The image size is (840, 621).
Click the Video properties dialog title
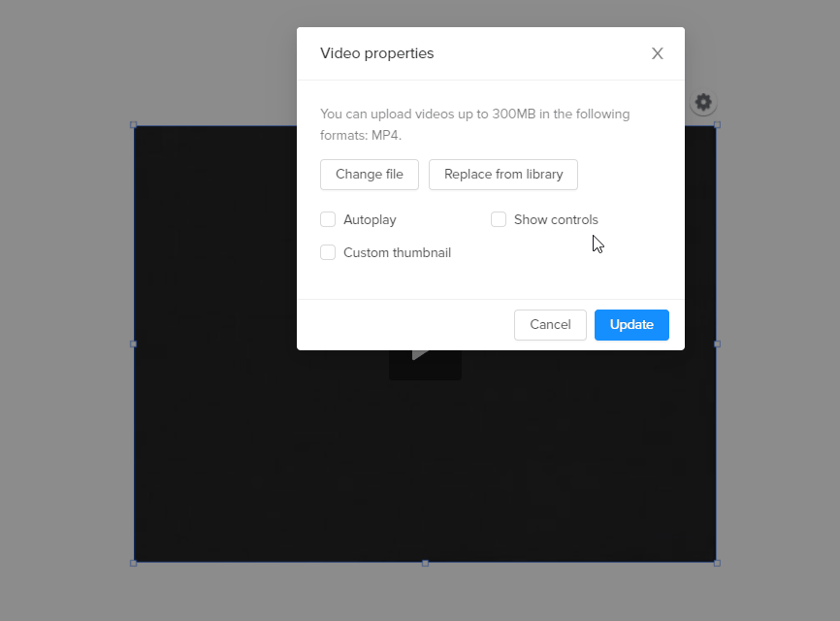[377, 53]
